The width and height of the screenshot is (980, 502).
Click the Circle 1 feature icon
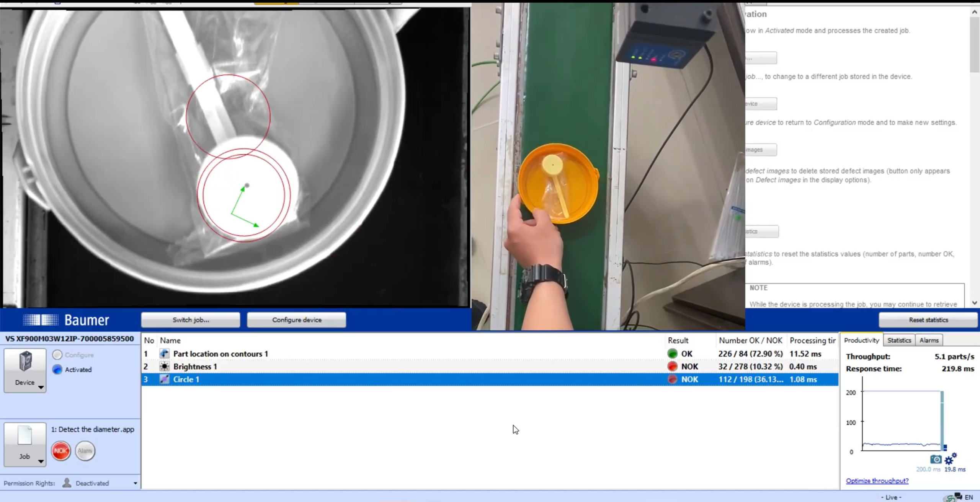(x=164, y=379)
